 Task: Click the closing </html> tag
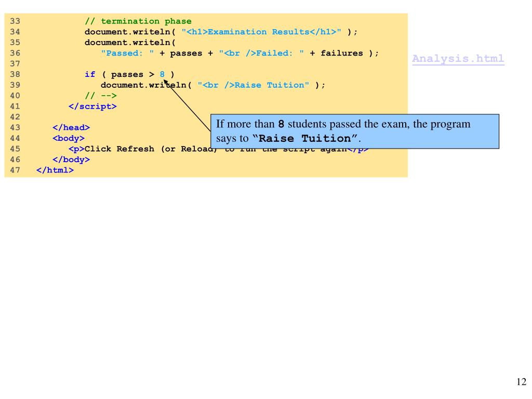point(55,170)
